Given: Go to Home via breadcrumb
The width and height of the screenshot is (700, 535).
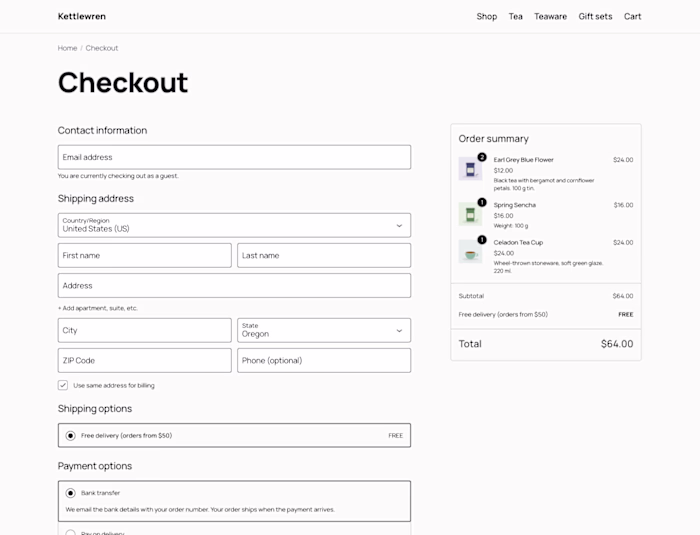Looking at the screenshot, I should pyautogui.click(x=67, y=48).
